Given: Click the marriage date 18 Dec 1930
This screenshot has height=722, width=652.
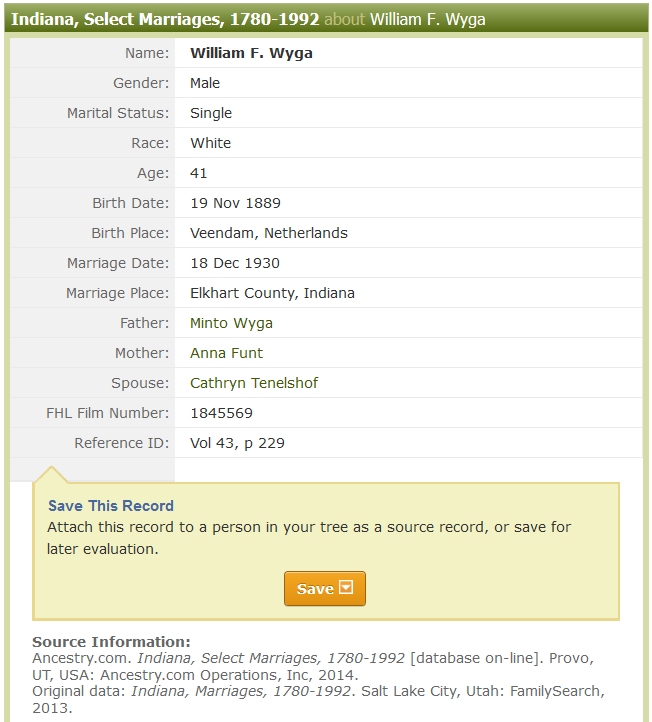Looking at the screenshot, I should (x=234, y=263).
